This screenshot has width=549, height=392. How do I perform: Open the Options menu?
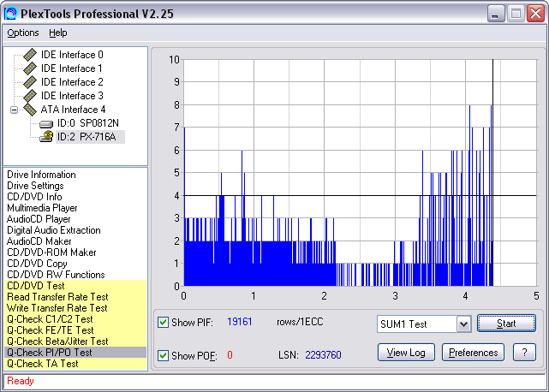[x=23, y=33]
